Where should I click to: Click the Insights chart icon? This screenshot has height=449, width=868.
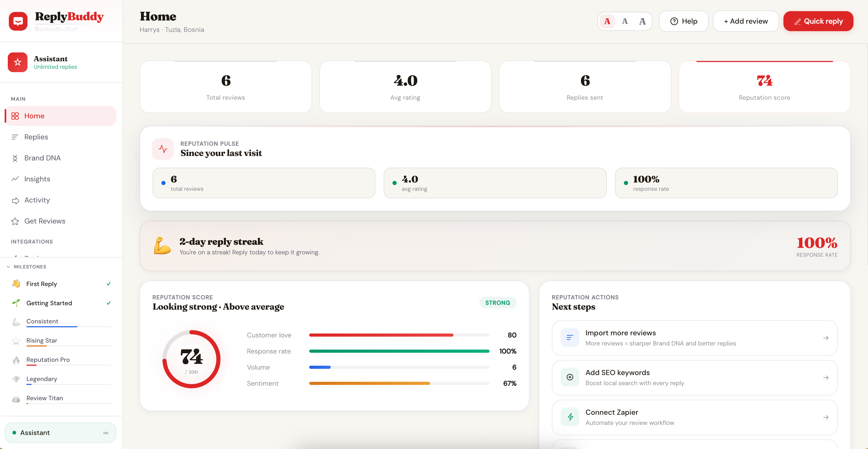[15, 179]
